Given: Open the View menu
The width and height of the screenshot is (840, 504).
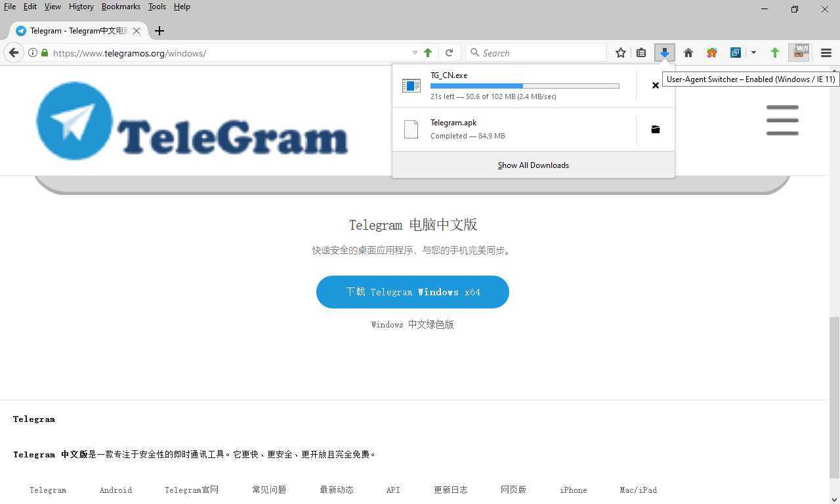Looking at the screenshot, I should (52, 7).
